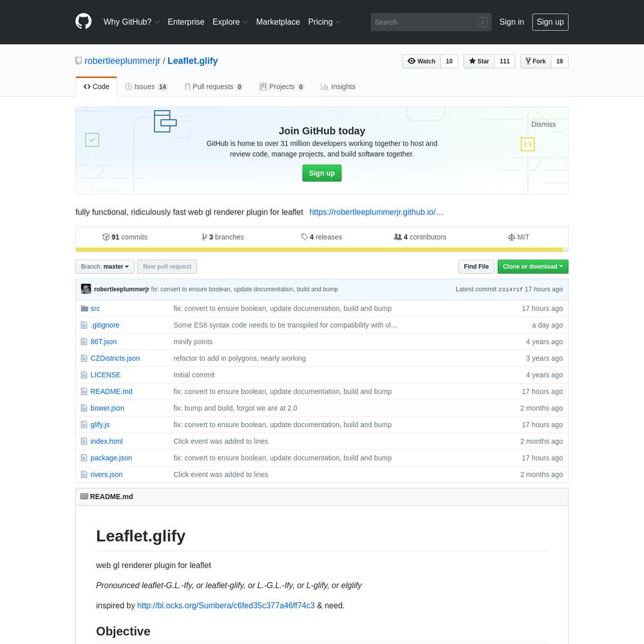Open the Pull requests tab

click(x=214, y=87)
